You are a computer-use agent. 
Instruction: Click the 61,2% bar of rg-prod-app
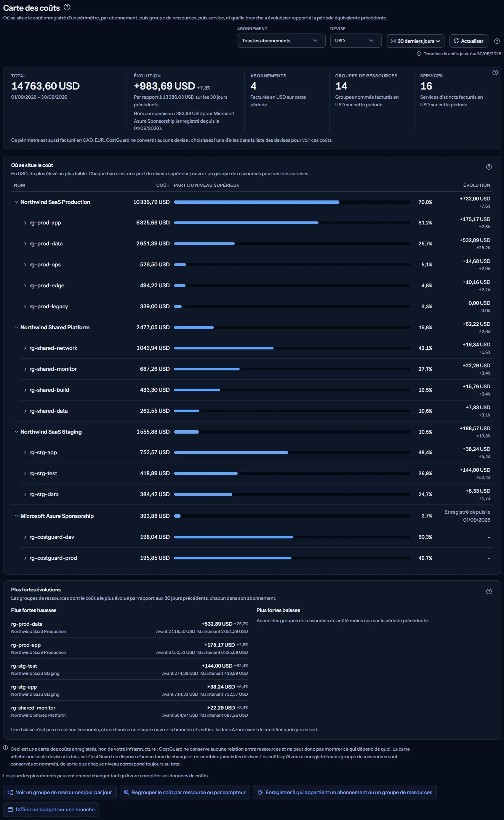[x=292, y=223]
